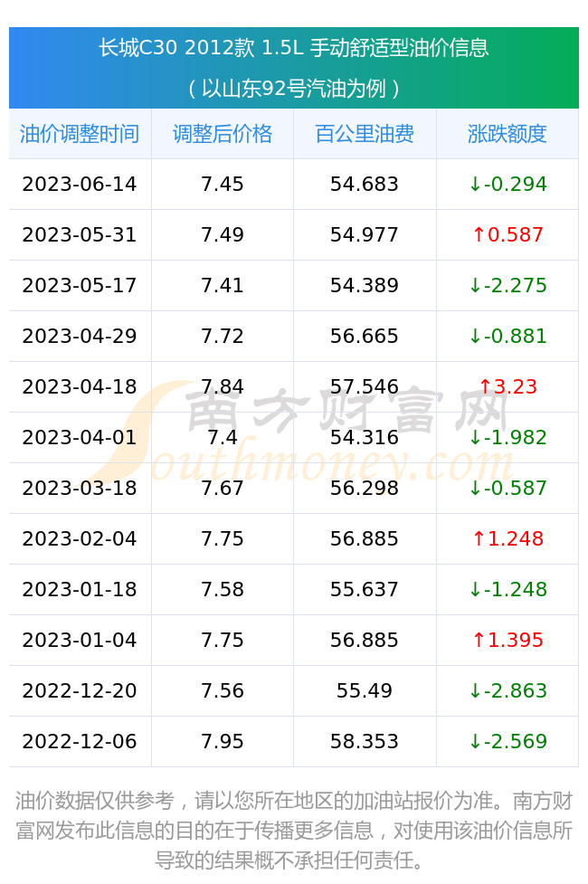Click price 7.4 in the 2023-04-01 row

click(223, 438)
